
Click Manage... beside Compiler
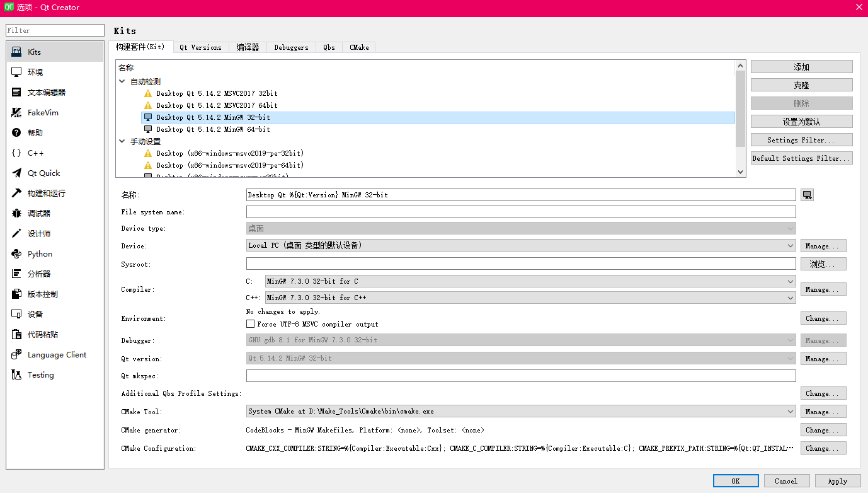click(x=823, y=289)
